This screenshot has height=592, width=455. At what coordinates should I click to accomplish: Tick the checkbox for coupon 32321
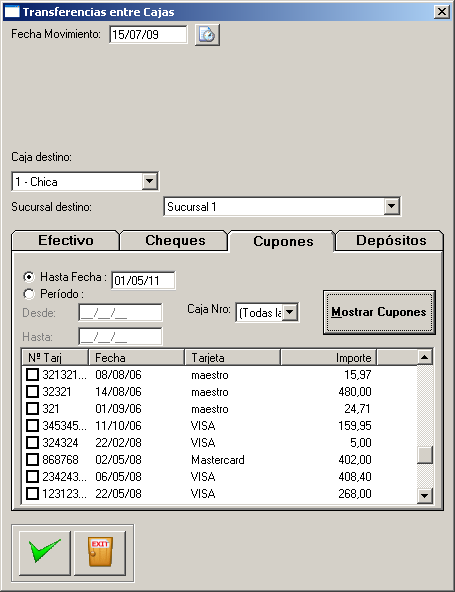coord(32,392)
